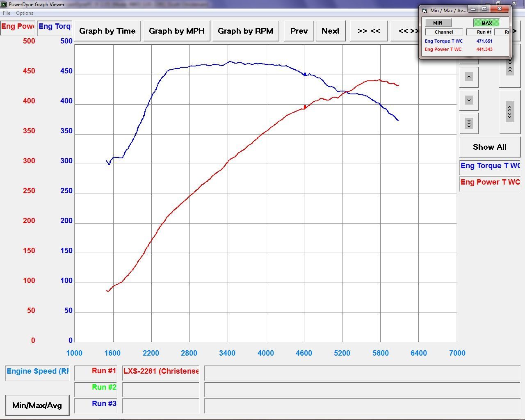Open the Min/Max/Avg panel button
The width and height of the screenshot is (525, 420).
click(37, 406)
